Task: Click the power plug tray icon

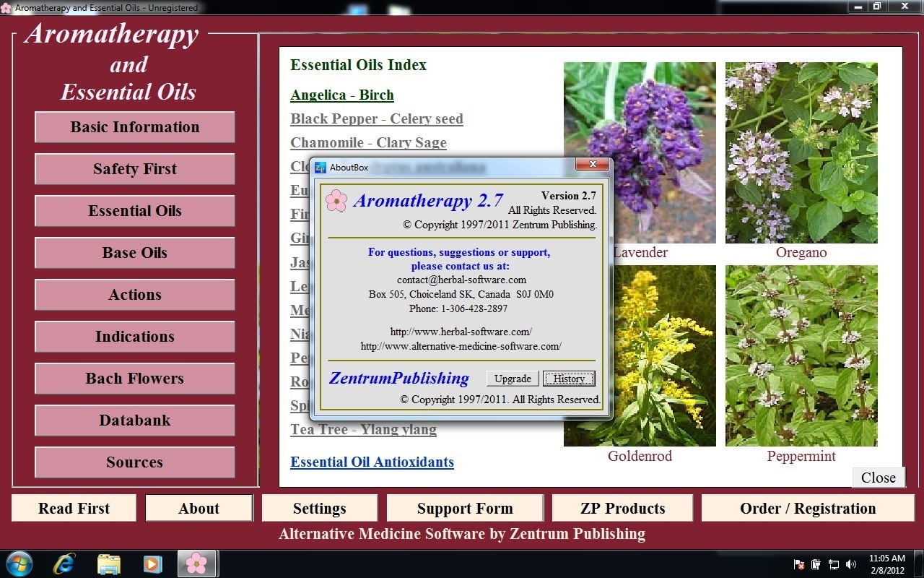Action: pos(816,564)
